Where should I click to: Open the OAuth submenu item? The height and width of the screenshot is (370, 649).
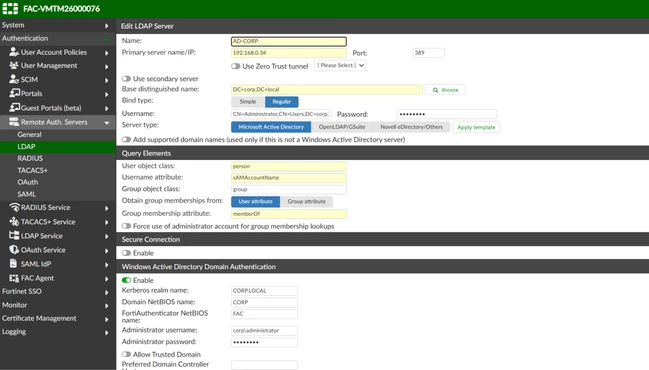pyautogui.click(x=58, y=182)
